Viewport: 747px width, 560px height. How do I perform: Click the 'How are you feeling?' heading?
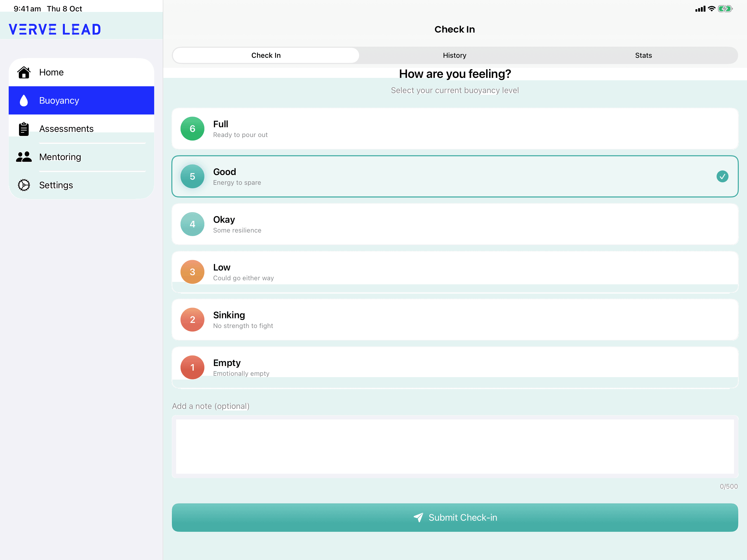pyautogui.click(x=455, y=74)
